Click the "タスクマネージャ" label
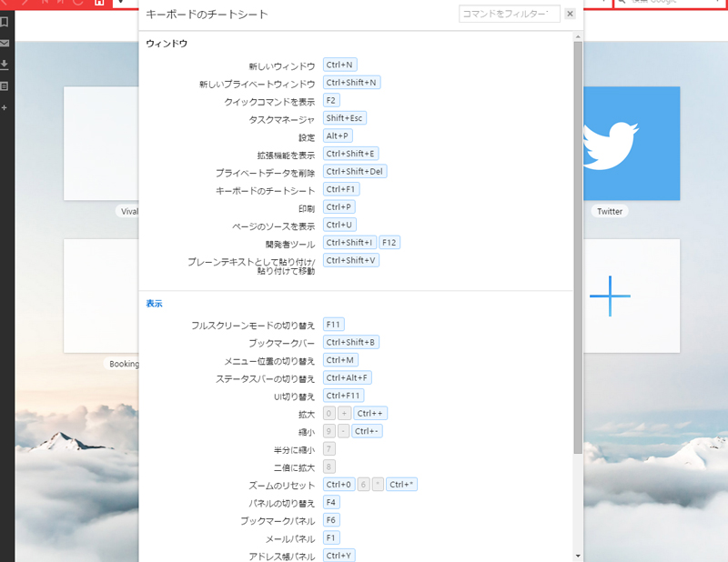 pyautogui.click(x=282, y=120)
